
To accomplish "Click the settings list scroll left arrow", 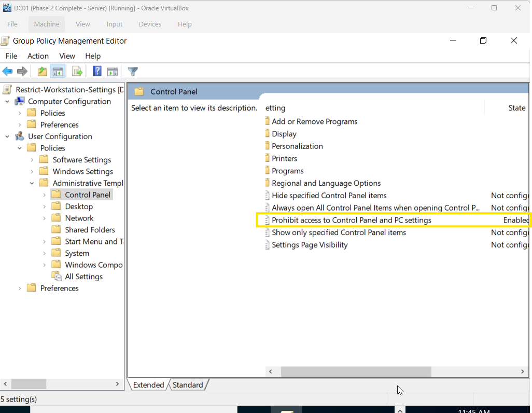I will pyautogui.click(x=271, y=371).
